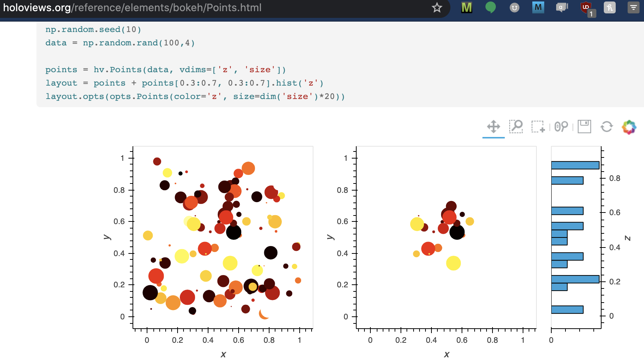Reset the plot view
This screenshot has width=644, height=364.
click(x=606, y=127)
